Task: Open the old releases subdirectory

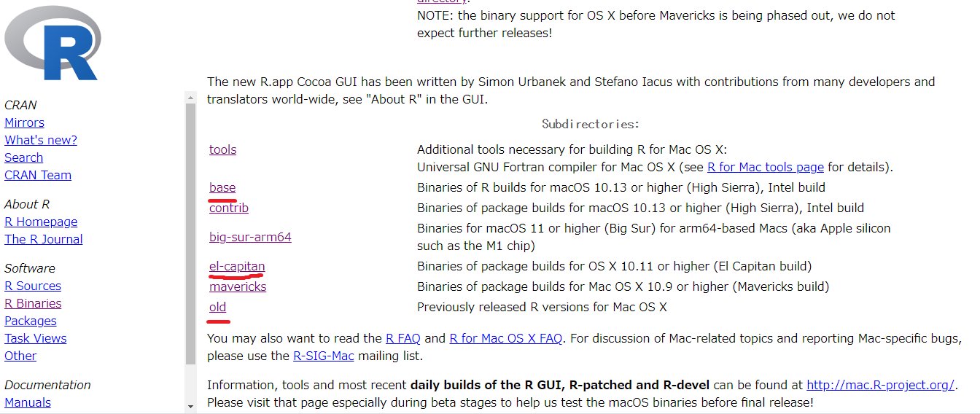Action: [x=217, y=307]
